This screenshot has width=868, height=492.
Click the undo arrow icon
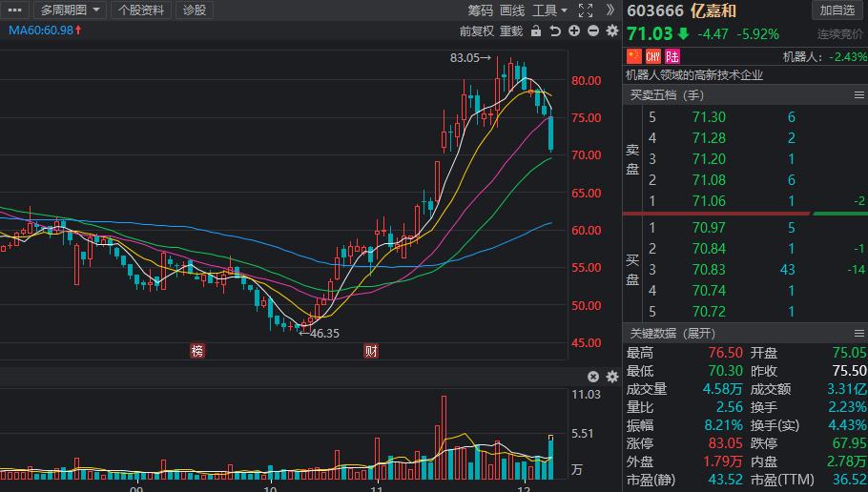coord(555,31)
